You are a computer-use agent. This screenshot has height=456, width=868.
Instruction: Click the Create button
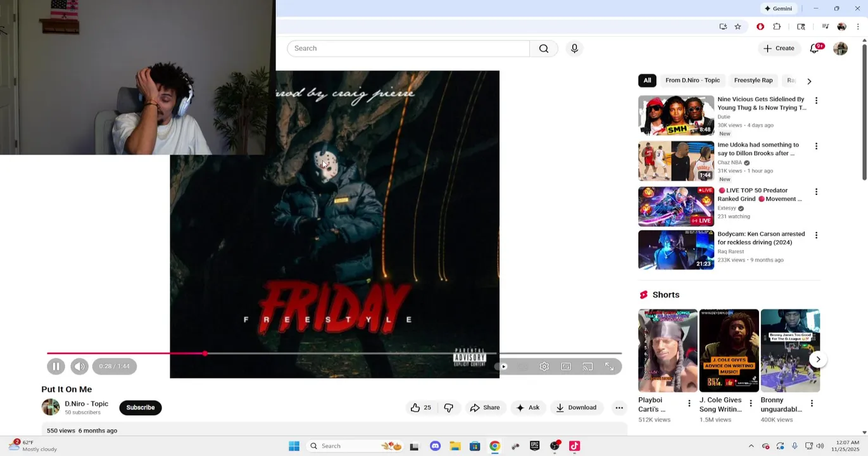[779, 48]
